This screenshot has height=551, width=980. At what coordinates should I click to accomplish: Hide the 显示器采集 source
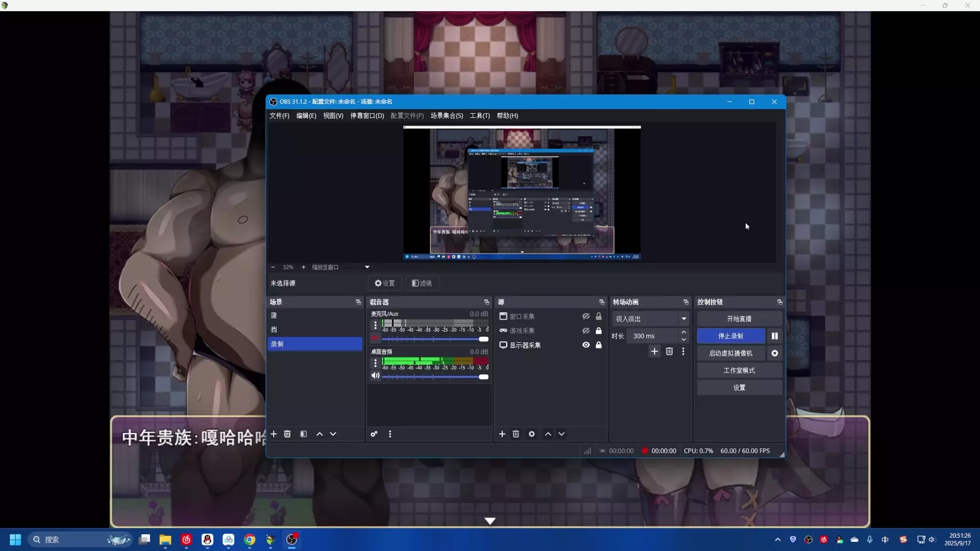click(x=585, y=345)
